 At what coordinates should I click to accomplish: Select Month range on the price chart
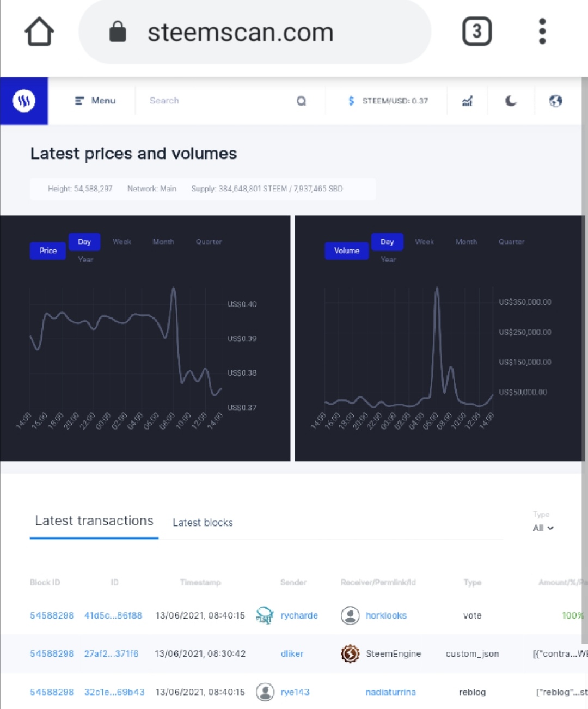(163, 242)
